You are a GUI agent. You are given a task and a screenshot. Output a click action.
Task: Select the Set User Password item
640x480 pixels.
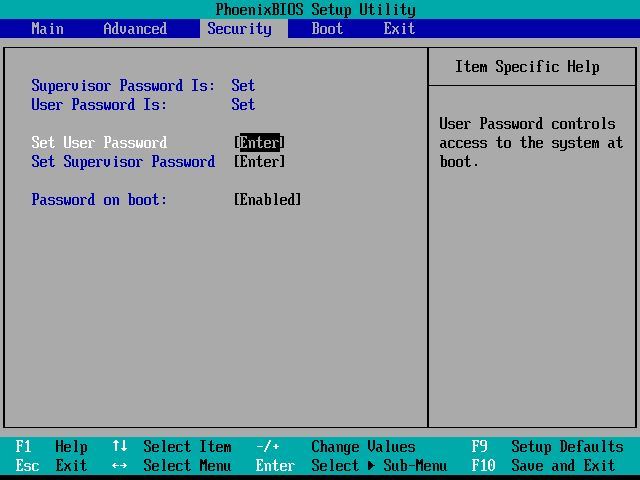coord(99,142)
